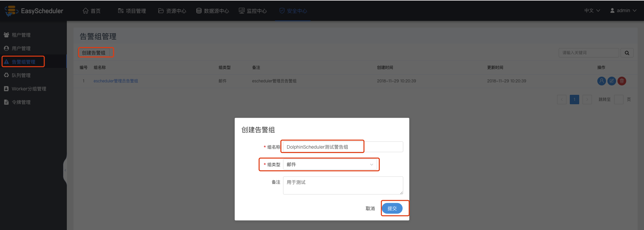644x230 pixels.
Task: Click the 队列管理 recycle icon
Action: tap(6, 75)
